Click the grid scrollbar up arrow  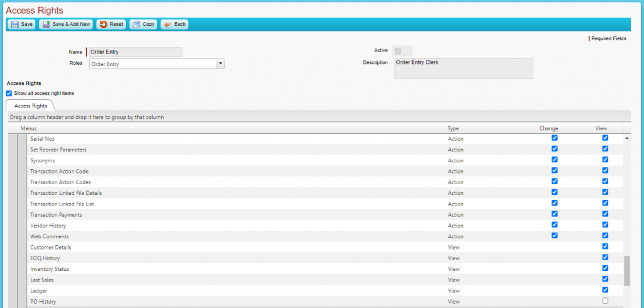click(x=627, y=138)
